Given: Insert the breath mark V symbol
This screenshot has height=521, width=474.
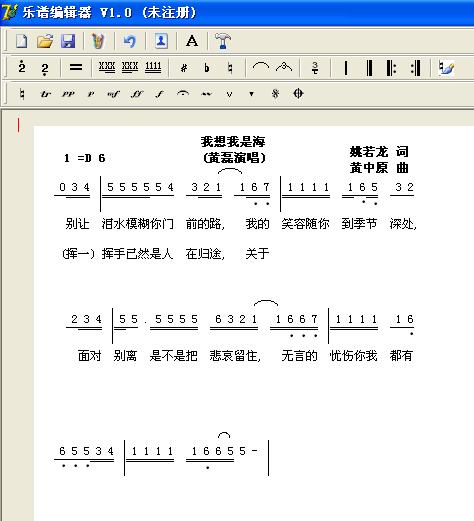Looking at the screenshot, I should 229,94.
